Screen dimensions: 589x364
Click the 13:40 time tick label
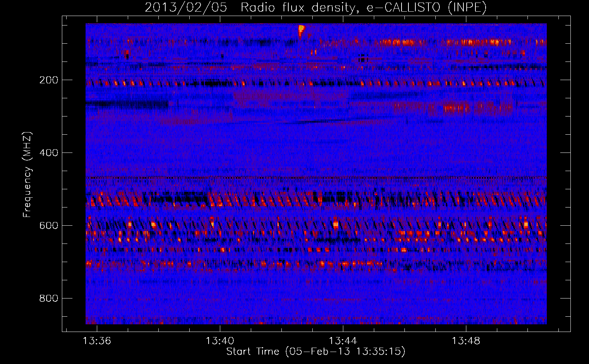point(220,341)
